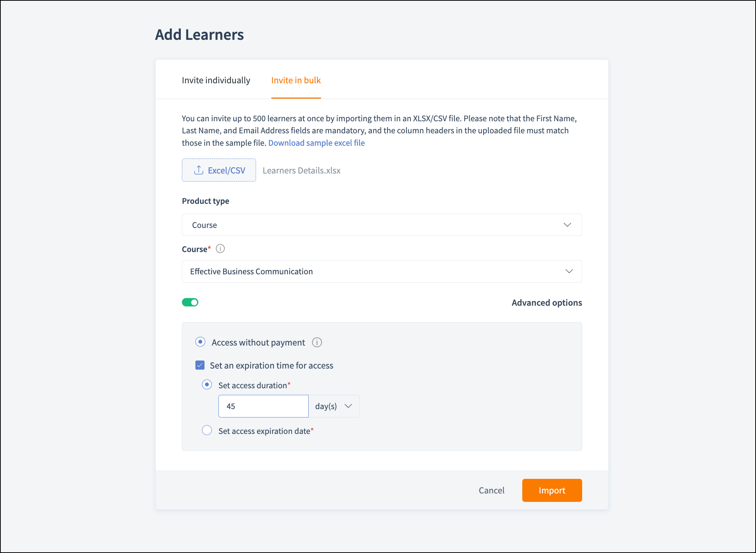Screen dimensions: 756x553
Task: Click the info icon beside Course label
Action: pos(220,249)
